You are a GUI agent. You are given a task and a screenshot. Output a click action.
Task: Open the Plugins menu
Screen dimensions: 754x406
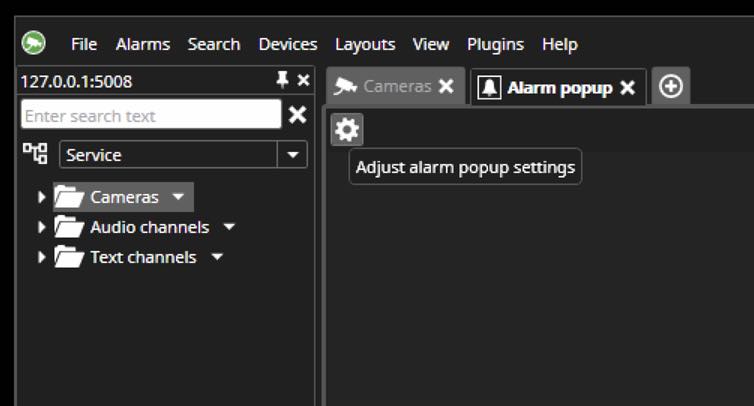click(x=495, y=44)
